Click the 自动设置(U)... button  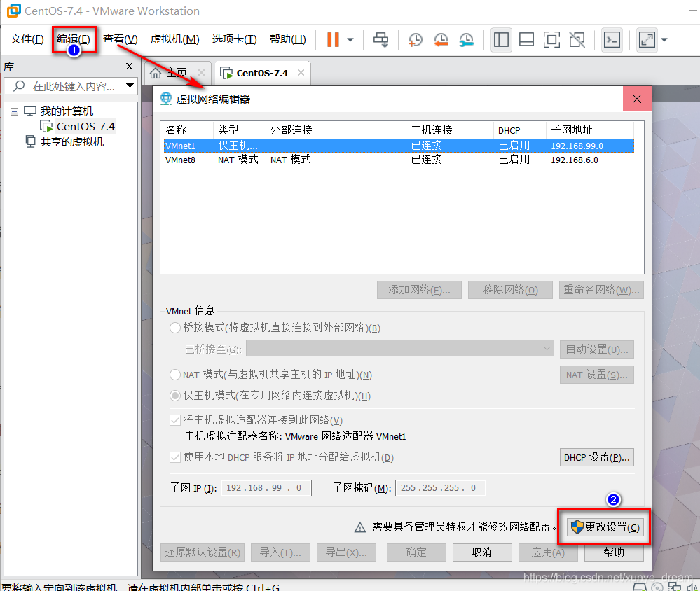click(x=597, y=349)
